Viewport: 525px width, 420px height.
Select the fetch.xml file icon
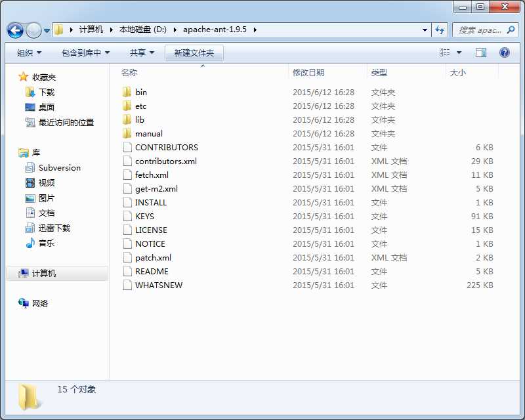(127, 175)
